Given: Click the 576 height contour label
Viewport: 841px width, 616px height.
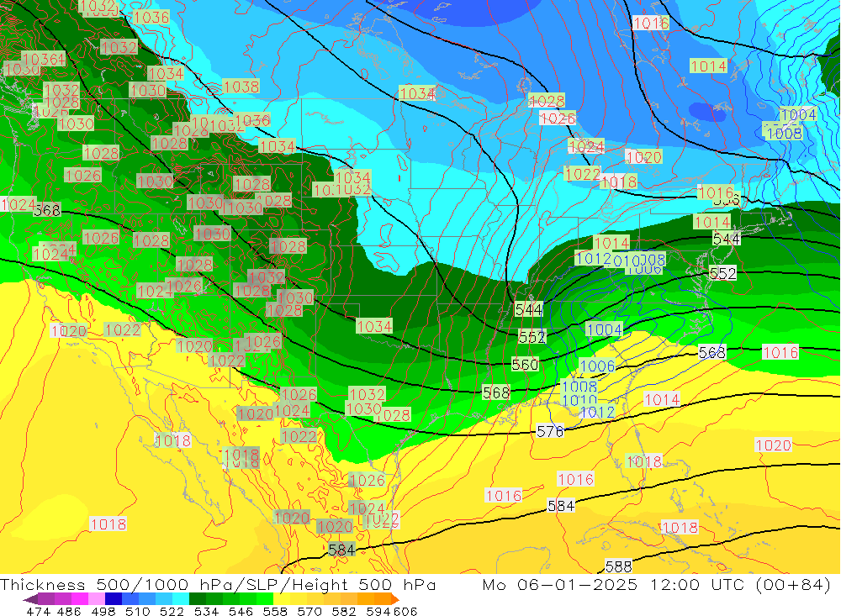Looking at the screenshot, I should tap(550, 431).
